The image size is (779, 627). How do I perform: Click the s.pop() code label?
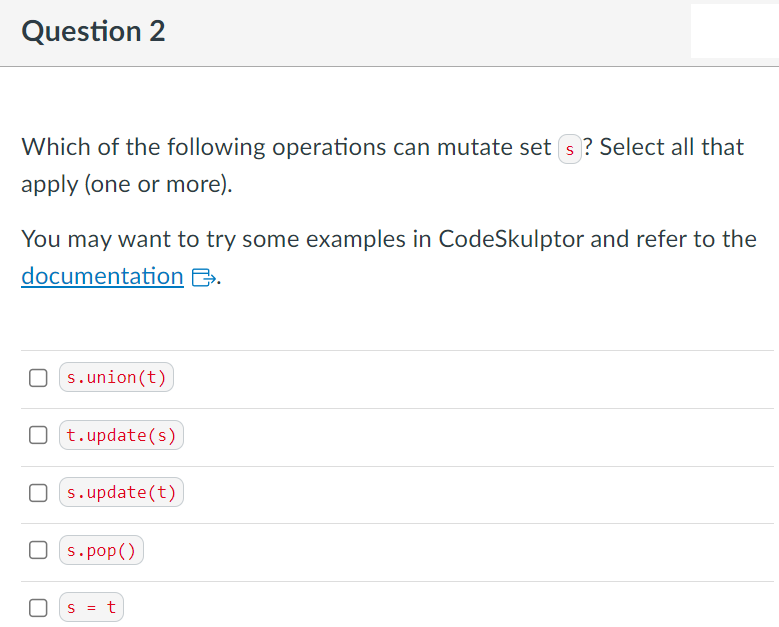[102, 550]
